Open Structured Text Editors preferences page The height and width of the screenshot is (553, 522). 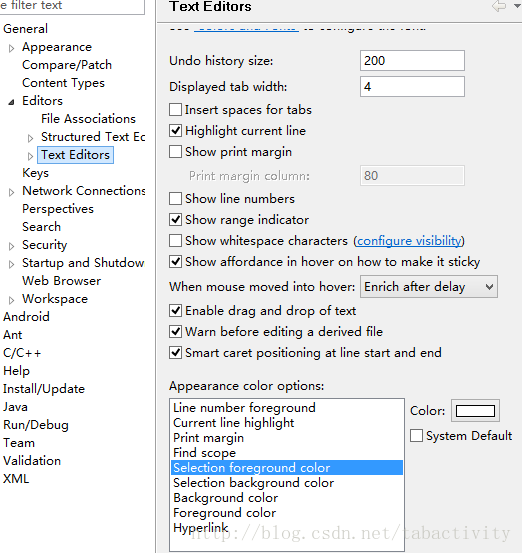tap(93, 137)
